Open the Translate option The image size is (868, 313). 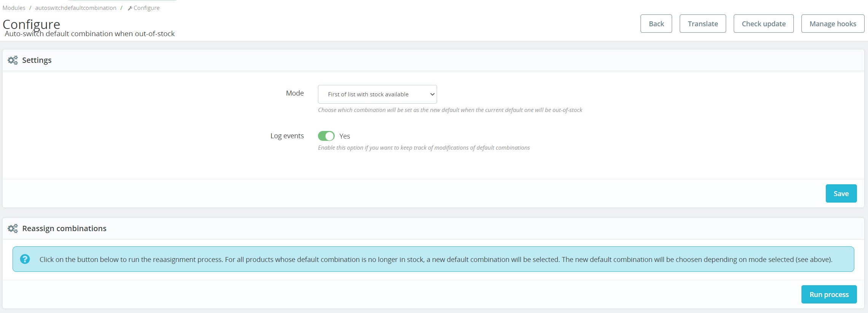[703, 24]
